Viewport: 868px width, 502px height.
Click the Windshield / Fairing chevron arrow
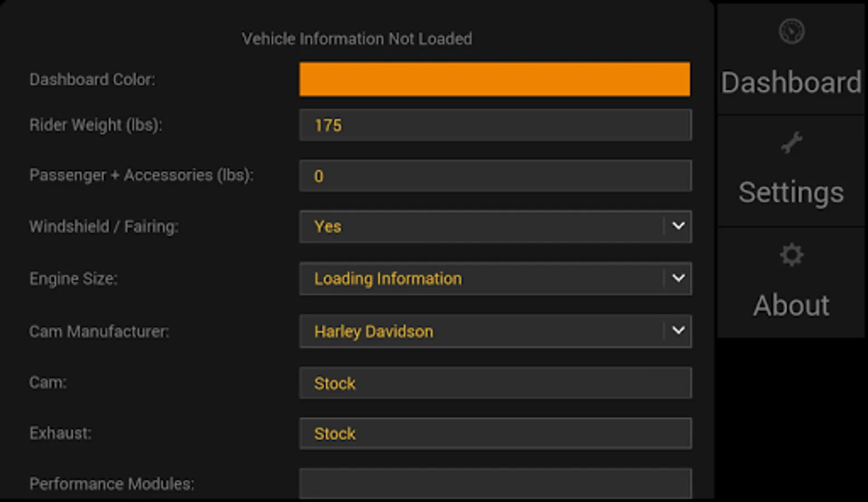pyautogui.click(x=678, y=226)
